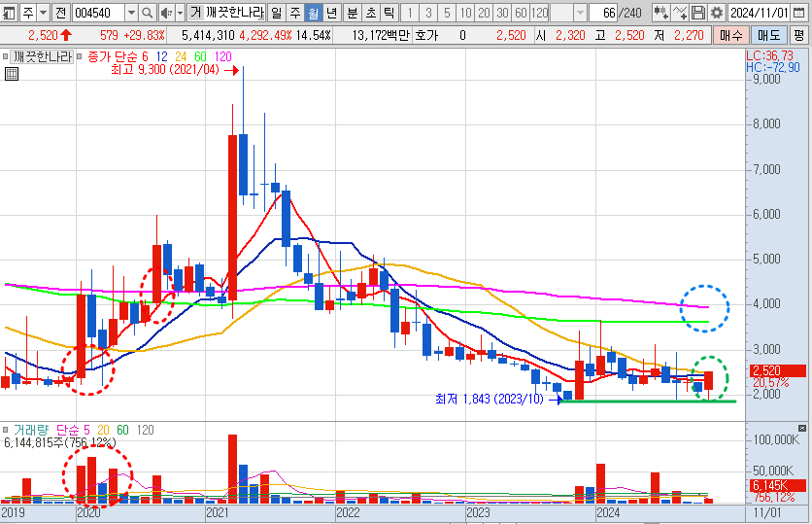Screen dimensions: 812x524
Task: Select the 년 yearly chart period
Action: [331, 13]
